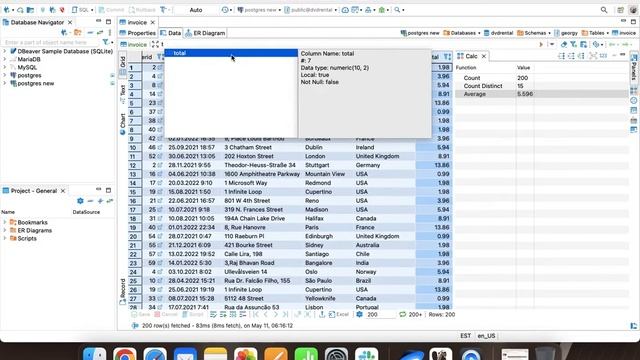The width and height of the screenshot is (640, 360).
Task: Switch to Text view side tab
Action: pos(122,93)
